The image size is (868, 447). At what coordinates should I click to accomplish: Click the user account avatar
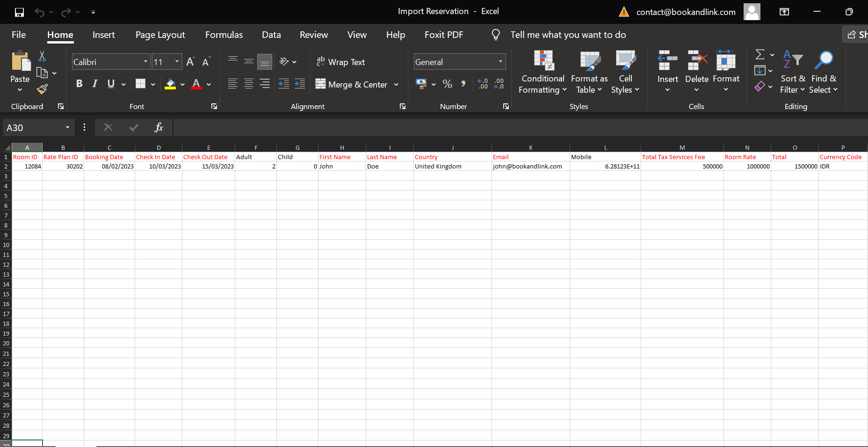pos(752,12)
